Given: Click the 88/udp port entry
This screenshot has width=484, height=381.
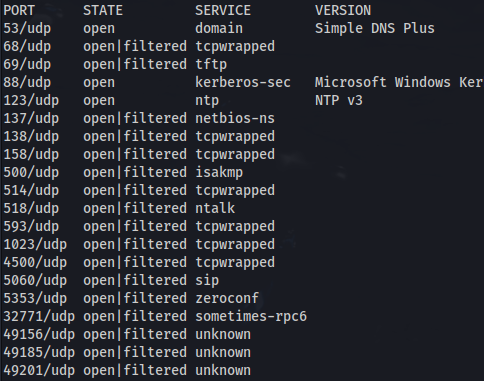Looking at the screenshot, I should [27, 82].
